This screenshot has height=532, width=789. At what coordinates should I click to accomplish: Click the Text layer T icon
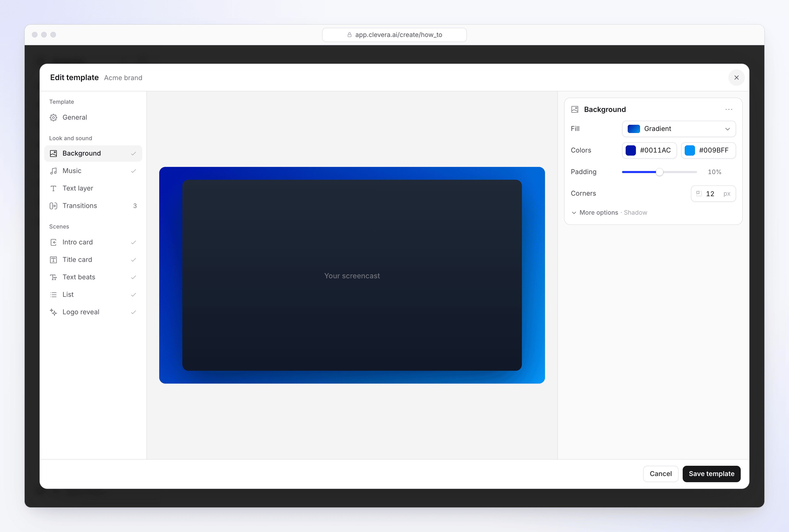(x=53, y=188)
